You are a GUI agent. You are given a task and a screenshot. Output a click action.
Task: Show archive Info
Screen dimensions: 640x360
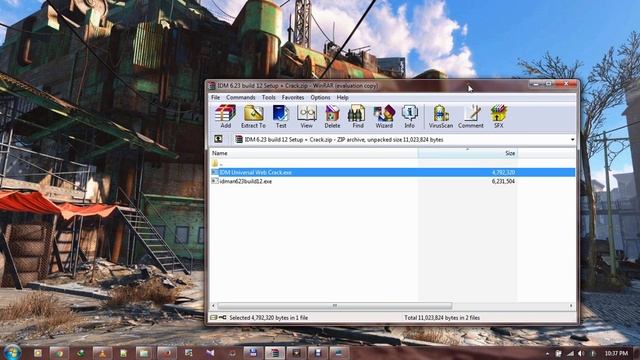(409, 116)
